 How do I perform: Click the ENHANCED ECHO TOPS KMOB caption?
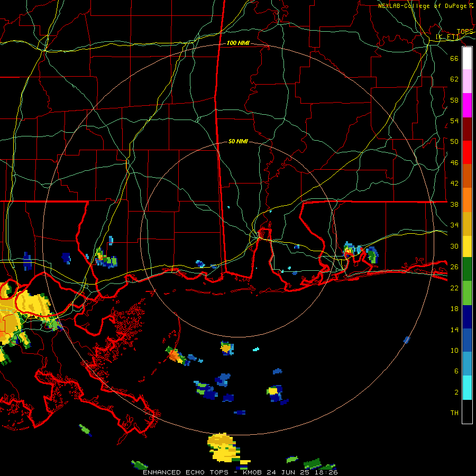(240, 472)
